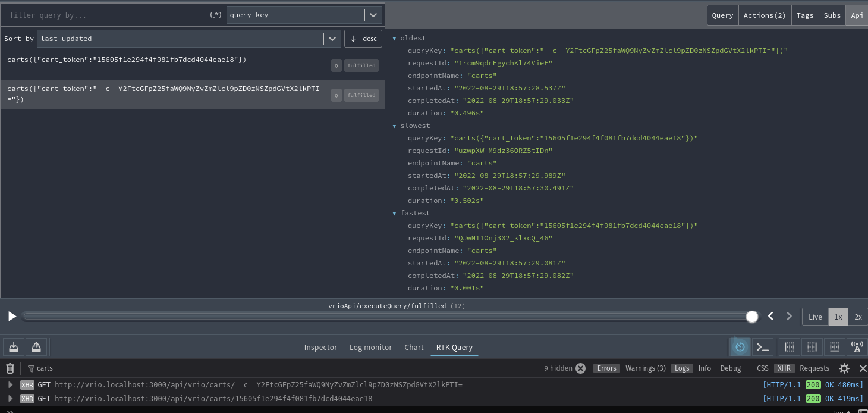The image size is (868, 413).
Task: Toggle the Requests console filter
Action: click(x=814, y=368)
